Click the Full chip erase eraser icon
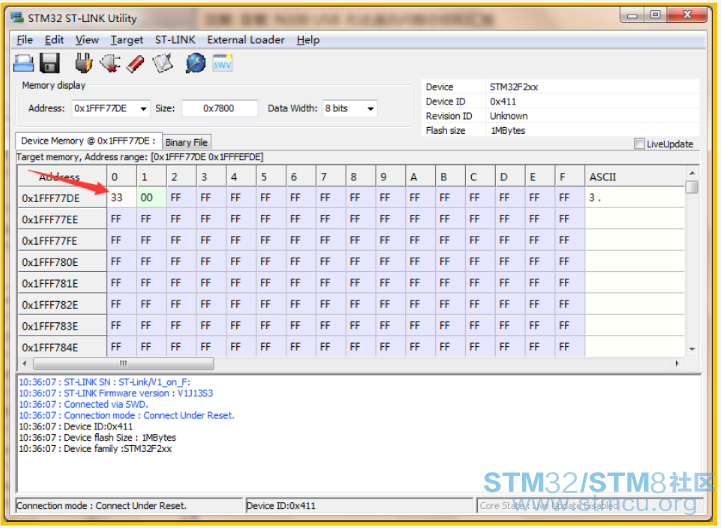 coord(135,63)
